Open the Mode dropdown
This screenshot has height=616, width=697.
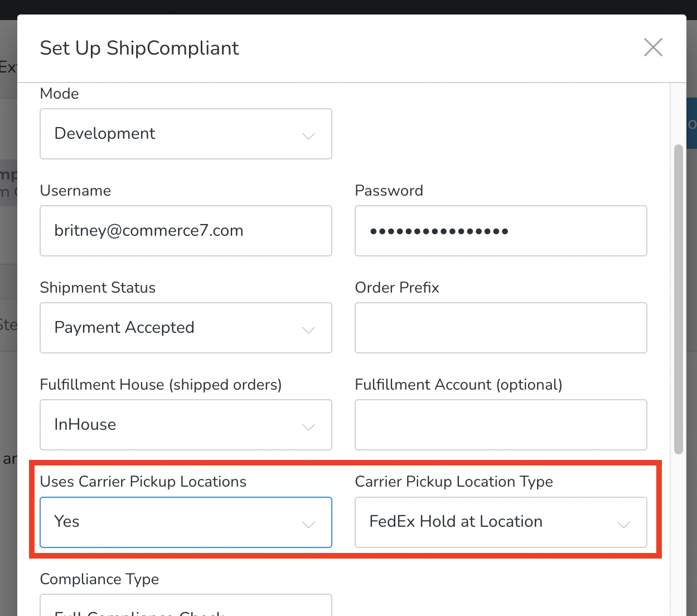pos(186,134)
